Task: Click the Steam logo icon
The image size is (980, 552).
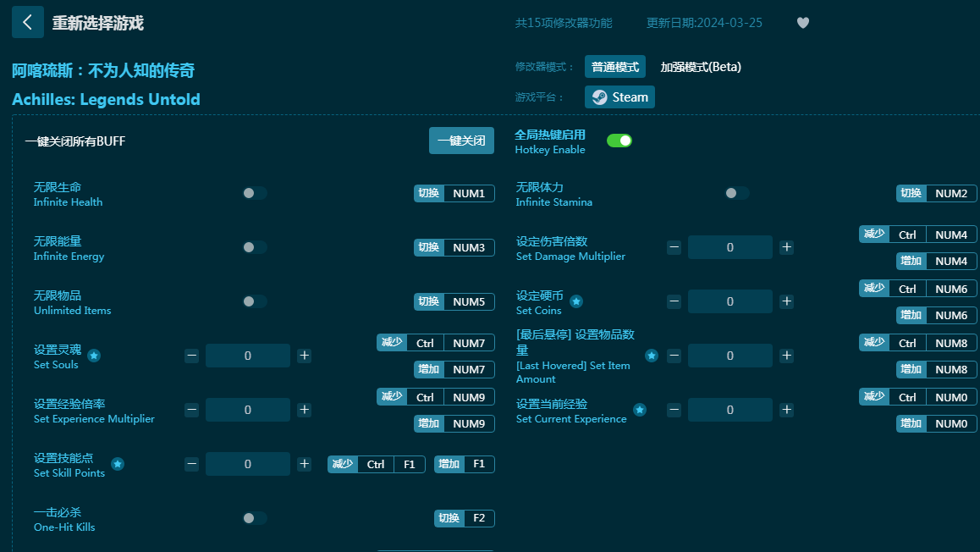Action: (x=599, y=97)
